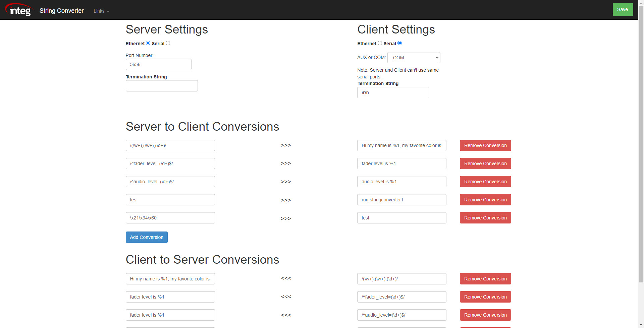
Task: Select the Client Termination String field containing \r\n
Action: (x=393, y=92)
